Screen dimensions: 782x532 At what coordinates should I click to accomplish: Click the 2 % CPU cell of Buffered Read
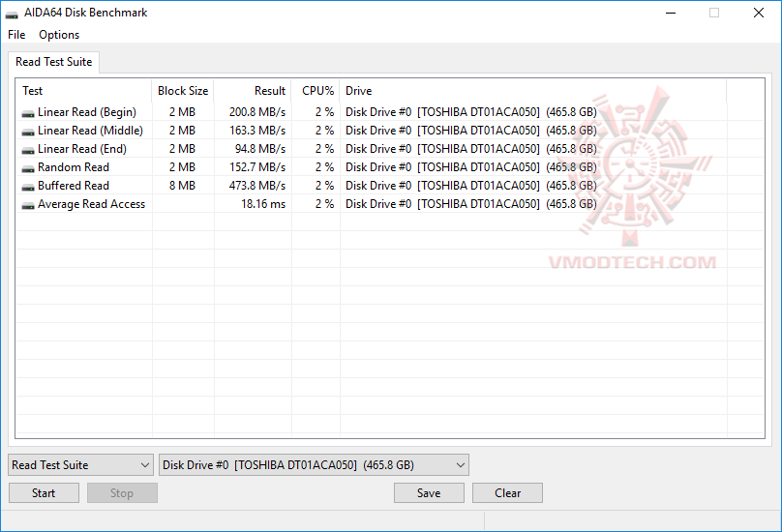point(324,186)
